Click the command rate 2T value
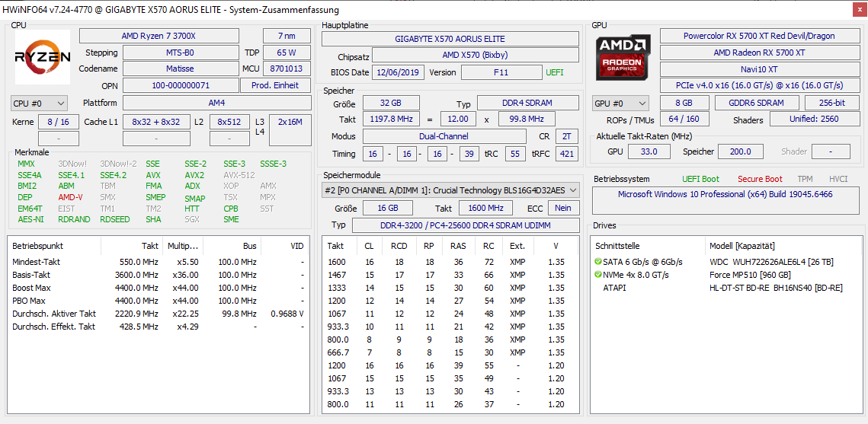Screen dimensions: 868x424 [566, 136]
